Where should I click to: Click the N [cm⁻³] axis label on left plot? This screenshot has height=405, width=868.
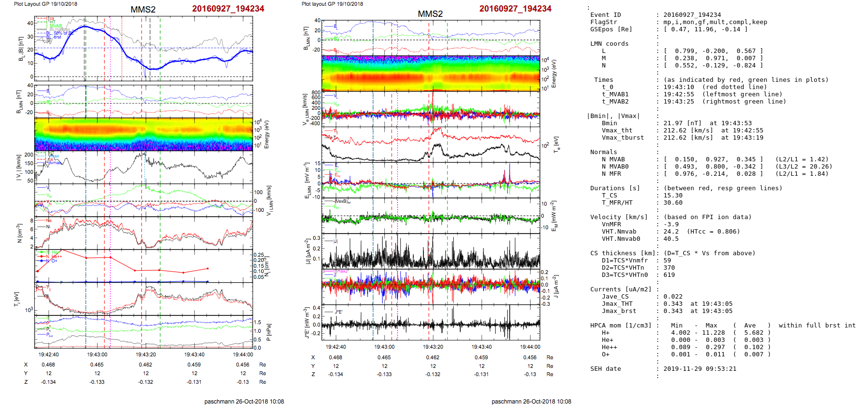(x=19, y=234)
